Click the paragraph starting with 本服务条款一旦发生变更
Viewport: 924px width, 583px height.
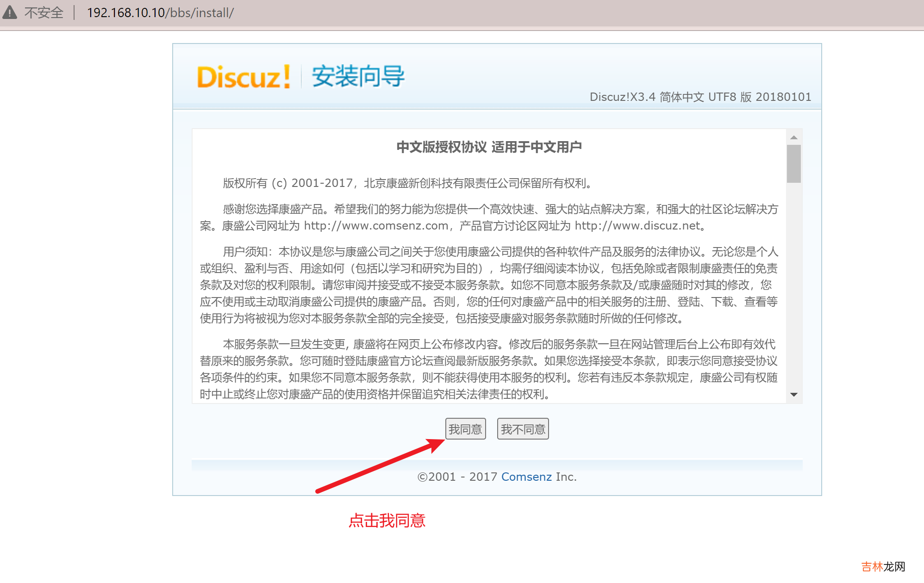coord(489,369)
